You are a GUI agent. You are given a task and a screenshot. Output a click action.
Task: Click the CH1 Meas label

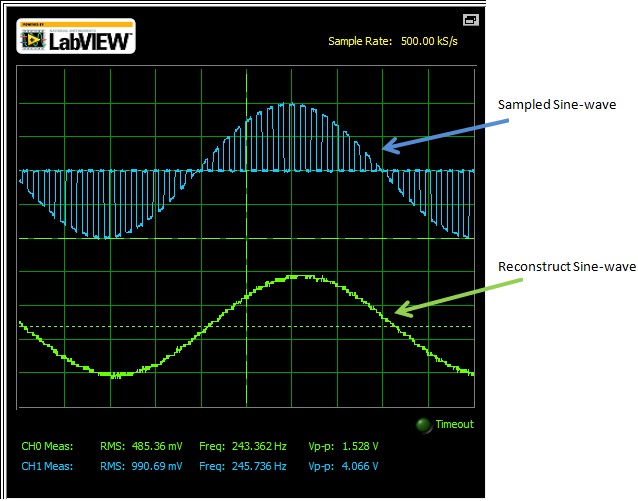click(x=47, y=466)
